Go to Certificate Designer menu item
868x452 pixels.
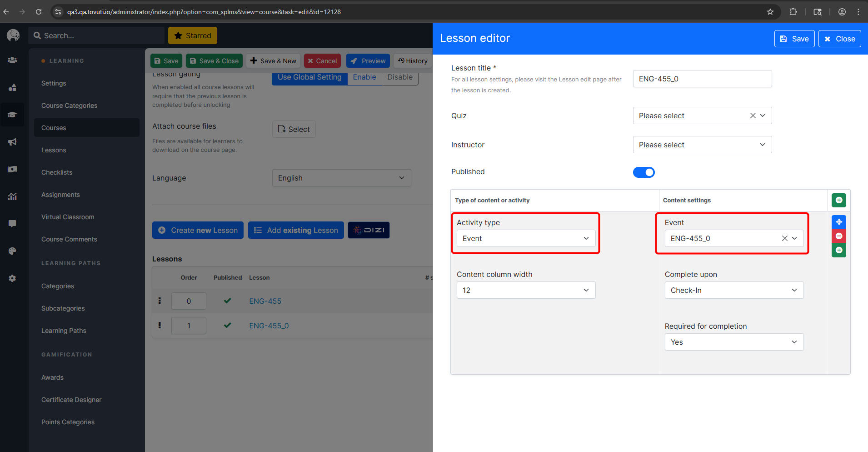(x=71, y=400)
